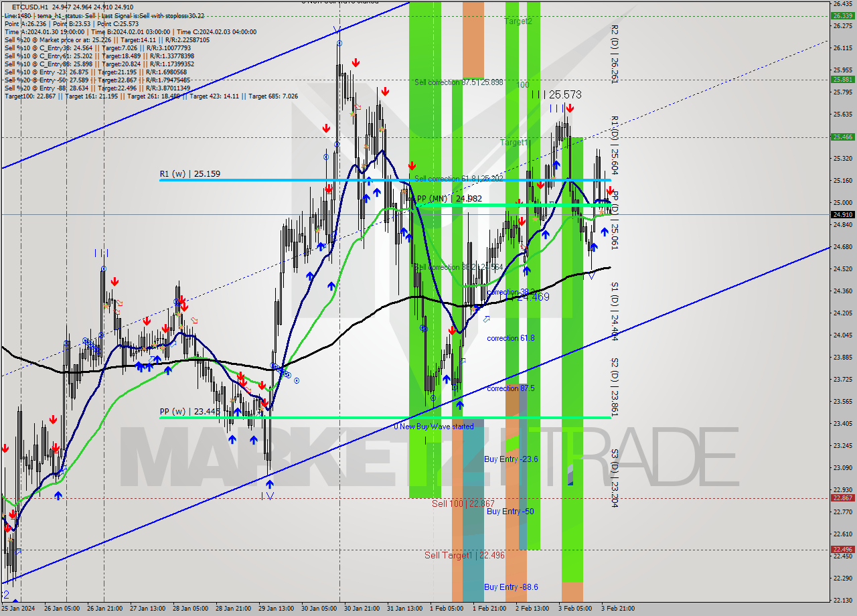Click the green 'Target2' label

[x=518, y=21]
